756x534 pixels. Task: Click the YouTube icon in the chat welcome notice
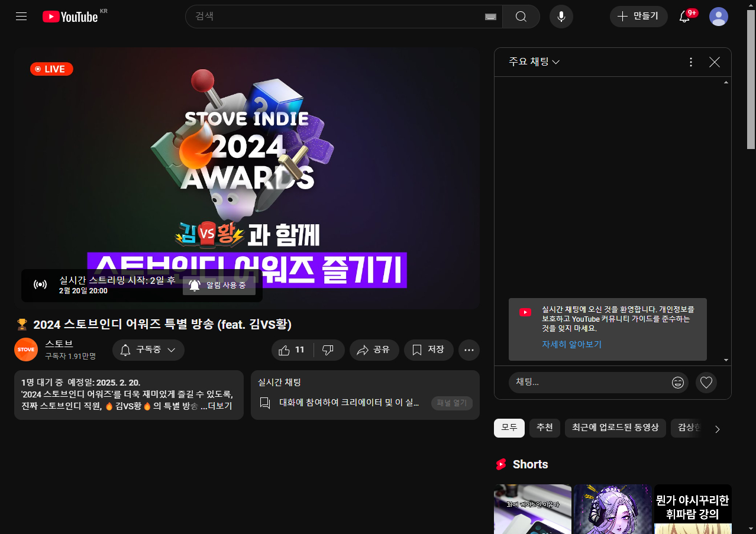pos(525,312)
